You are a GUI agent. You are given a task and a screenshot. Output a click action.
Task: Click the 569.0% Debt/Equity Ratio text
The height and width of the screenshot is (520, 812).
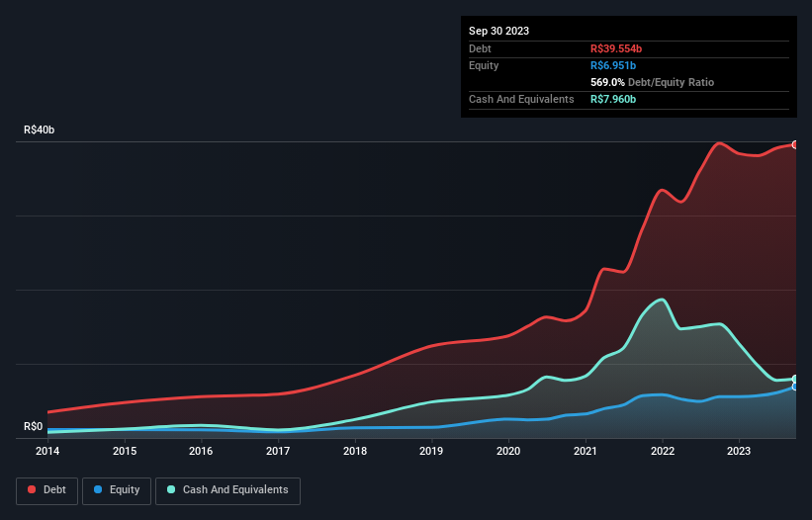pyautogui.click(x=652, y=82)
